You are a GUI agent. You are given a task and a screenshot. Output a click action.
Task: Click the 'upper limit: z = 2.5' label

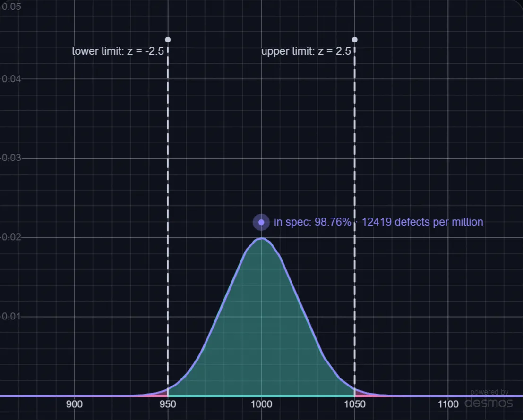click(306, 51)
